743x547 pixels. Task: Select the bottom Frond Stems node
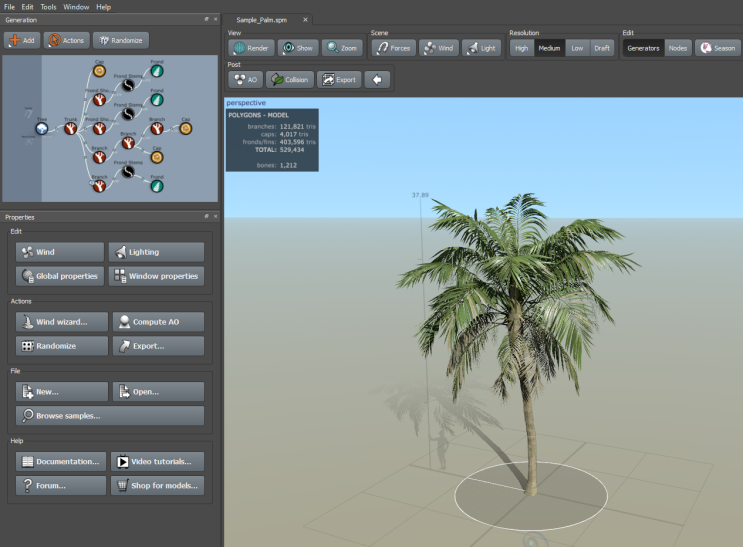[x=128, y=172]
